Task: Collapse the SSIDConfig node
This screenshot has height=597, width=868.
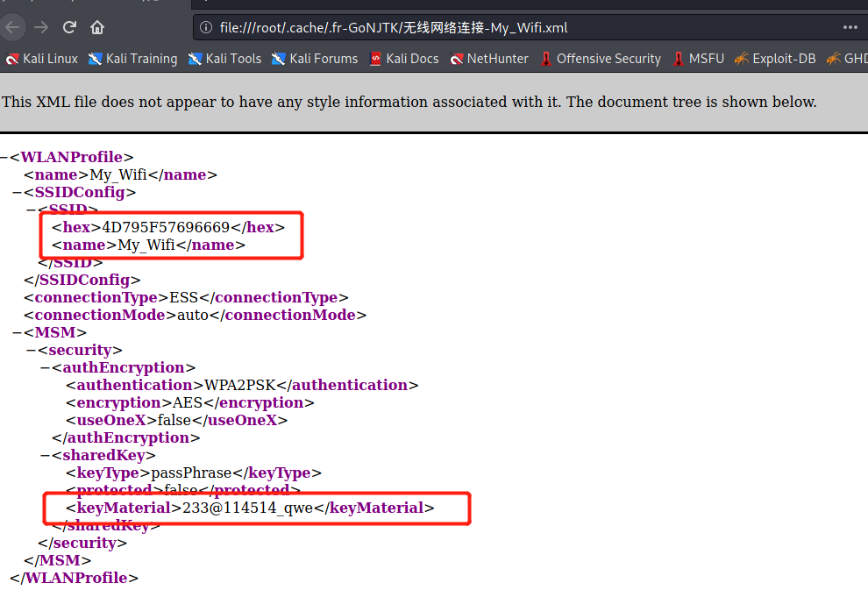Action: (x=18, y=192)
